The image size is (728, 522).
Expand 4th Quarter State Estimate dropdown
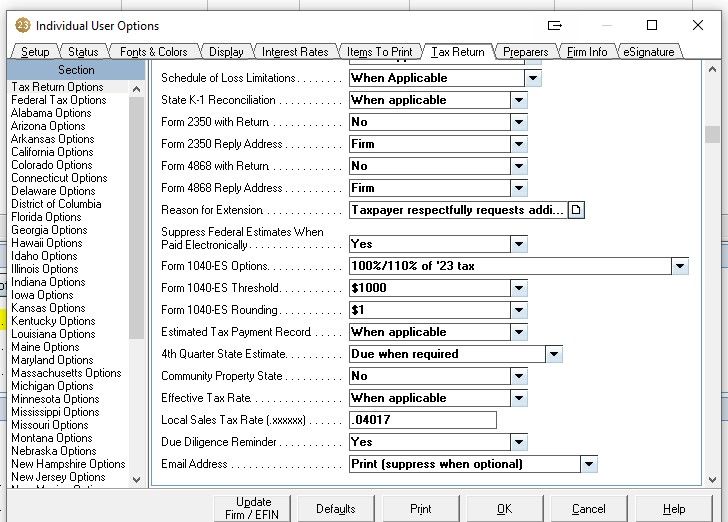pos(554,354)
